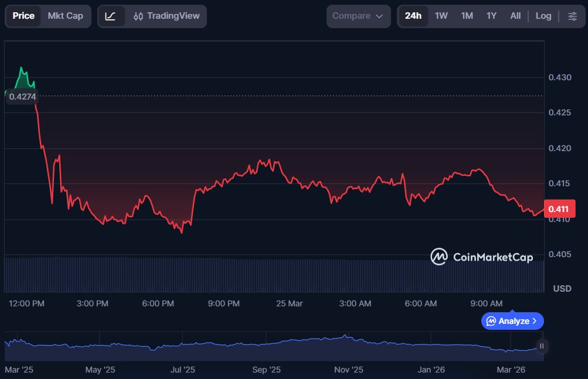Select the 1W time range
588x379 pixels.
click(441, 16)
